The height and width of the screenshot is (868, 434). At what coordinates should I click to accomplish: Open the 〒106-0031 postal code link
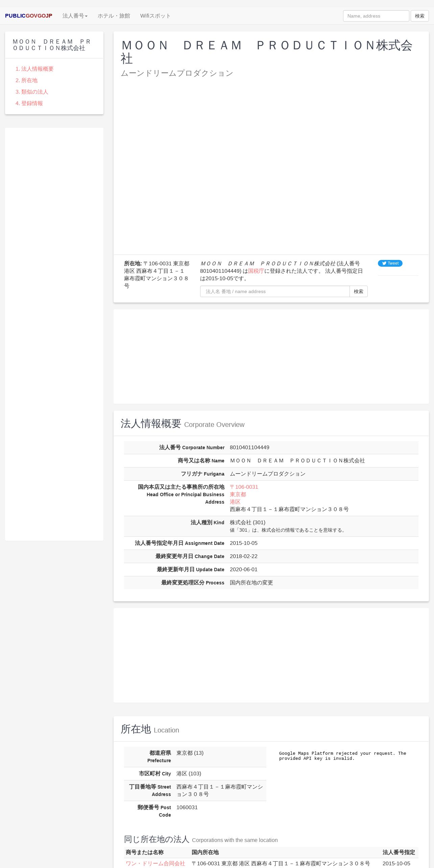pos(244,487)
